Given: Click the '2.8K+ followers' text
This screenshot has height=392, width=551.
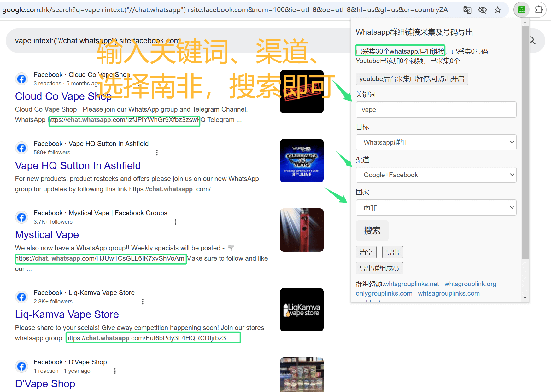Looking at the screenshot, I should (x=53, y=302).
